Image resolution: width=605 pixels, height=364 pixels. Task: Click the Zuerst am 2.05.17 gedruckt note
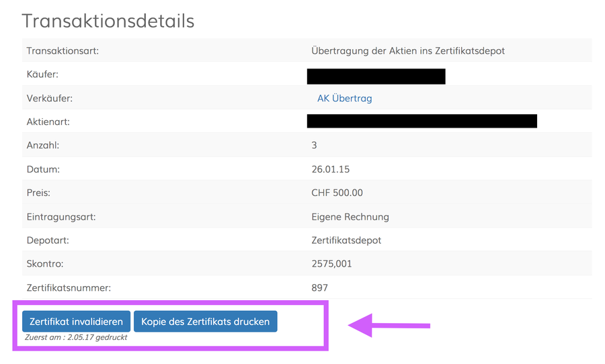coord(76,337)
